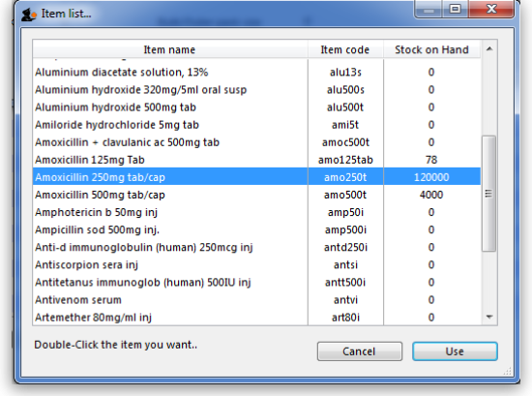Viewport: 532px width, 396px height.
Task: Click the Cancel button
Action: tap(359, 351)
